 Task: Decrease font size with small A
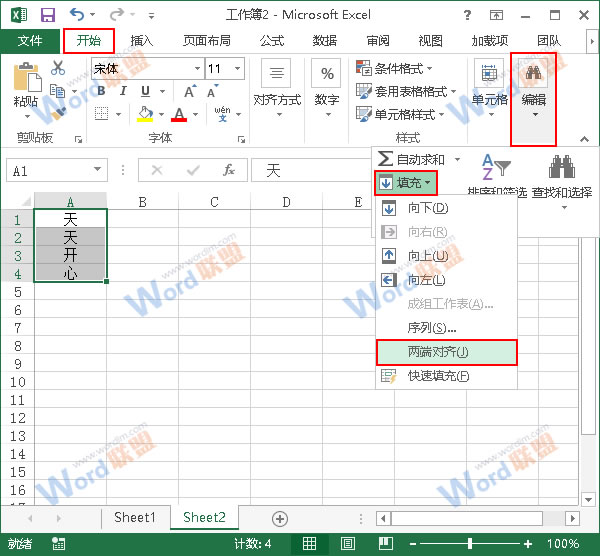click(x=212, y=91)
